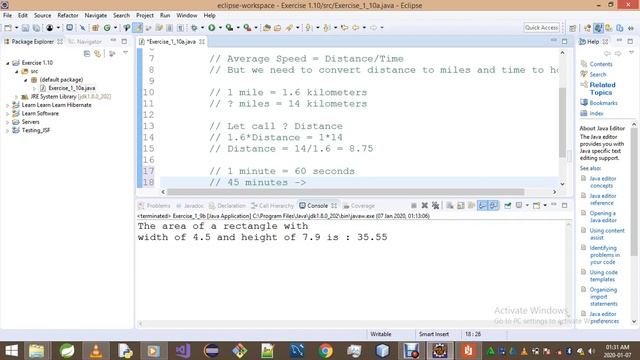Click editor horizontal scrollbar thumb
640x360 pixels.
pos(345,192)
